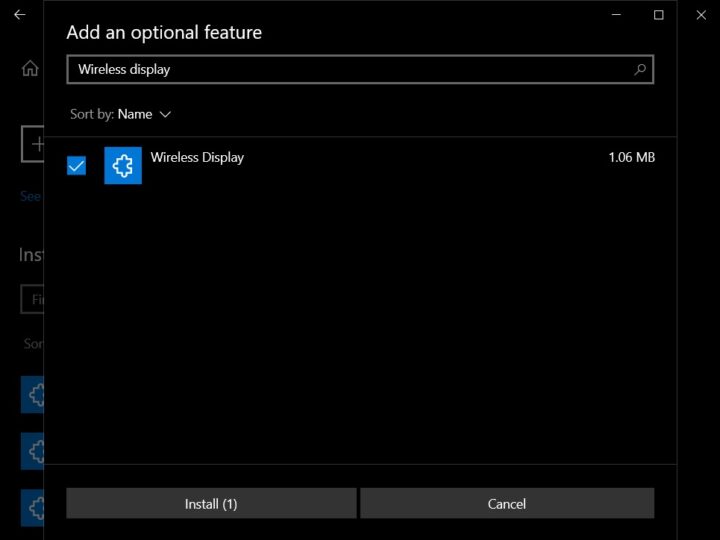
Task: Click the background installed features search box
Action: point(33,299)
